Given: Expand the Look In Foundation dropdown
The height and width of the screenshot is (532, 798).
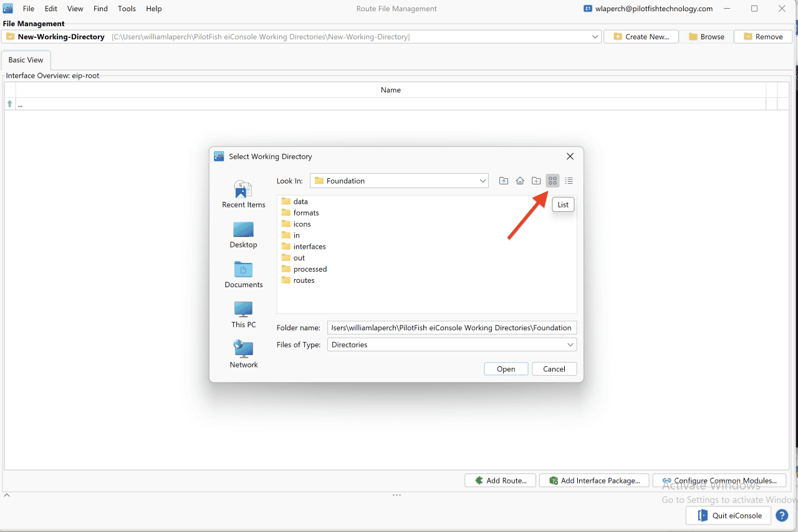Looking at the screenshot, I should coord(483,181).
